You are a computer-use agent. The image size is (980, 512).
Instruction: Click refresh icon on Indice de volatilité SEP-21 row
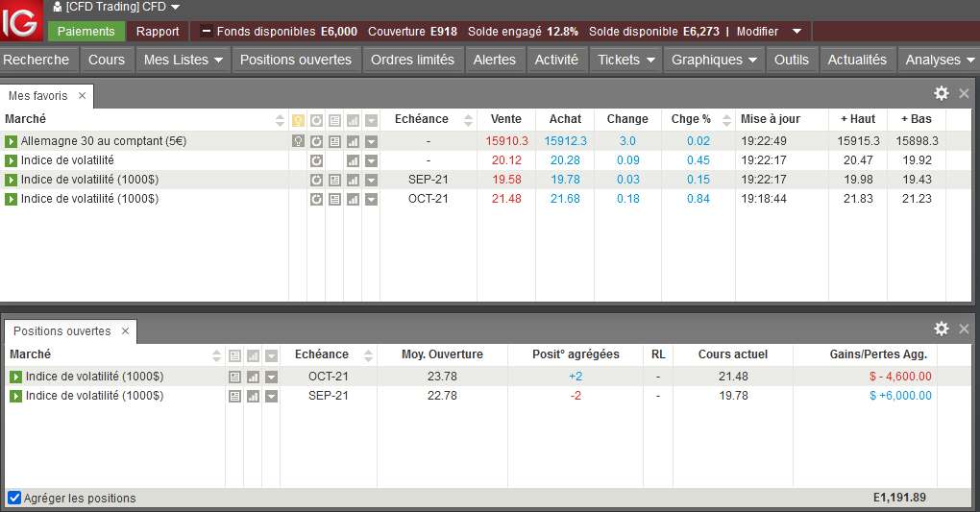click(317, 180)
